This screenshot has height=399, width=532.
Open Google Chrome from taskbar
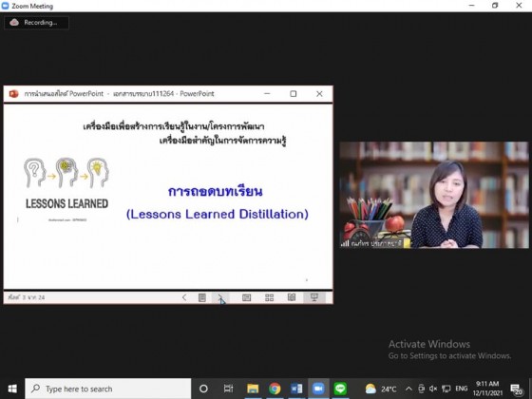(x=275, y=389)
